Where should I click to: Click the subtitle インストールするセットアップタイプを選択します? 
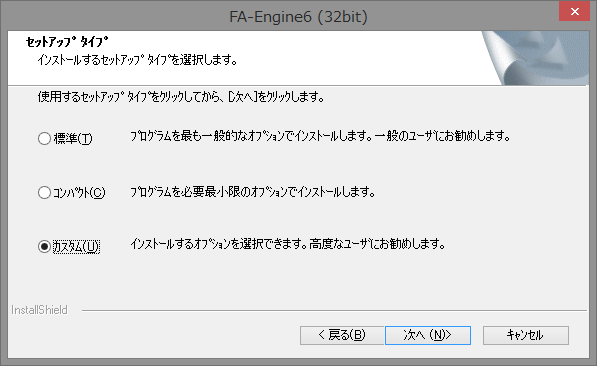pos(137,60)
